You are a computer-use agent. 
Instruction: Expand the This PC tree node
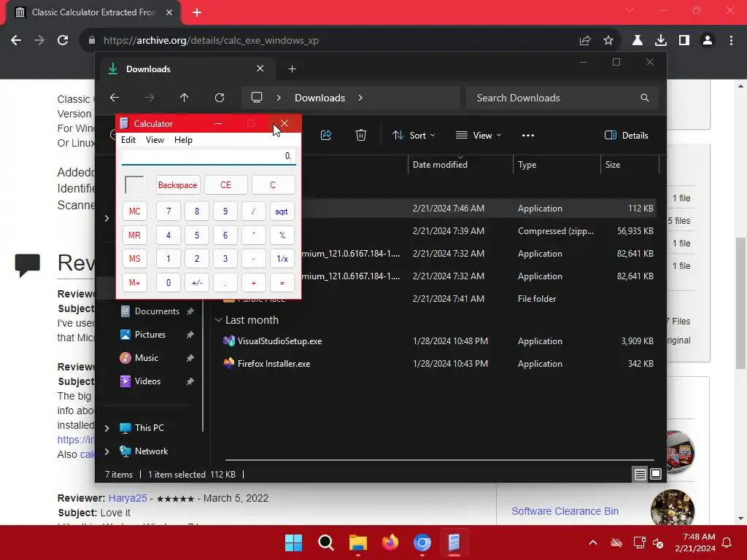pyautogui.click(x=107, y=428)
